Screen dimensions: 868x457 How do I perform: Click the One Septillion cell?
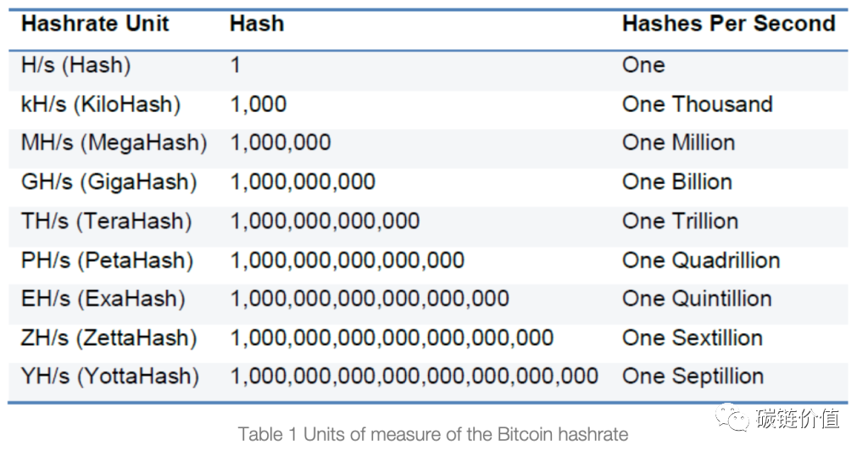tap(693, 376)
